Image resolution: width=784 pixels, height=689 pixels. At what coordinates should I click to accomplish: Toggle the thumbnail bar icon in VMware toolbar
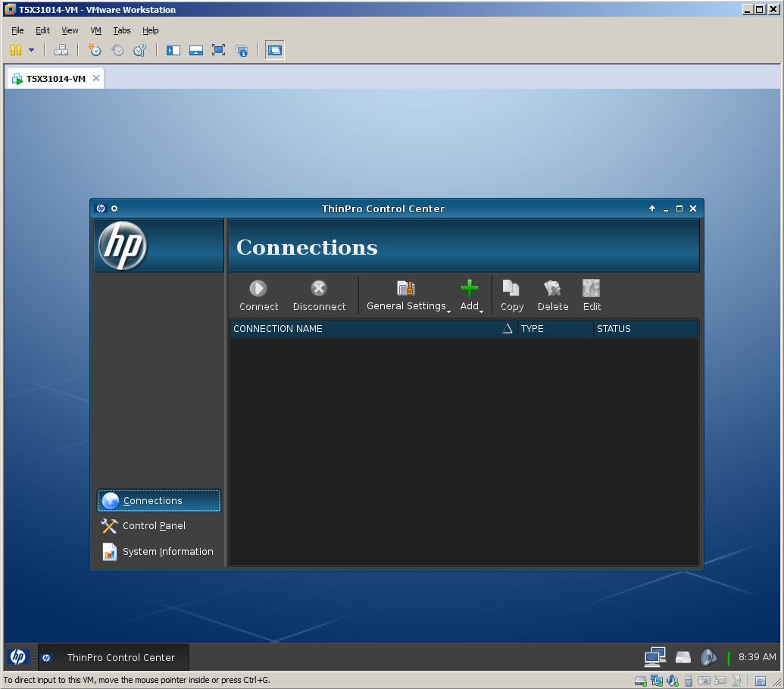coord(196,50)
